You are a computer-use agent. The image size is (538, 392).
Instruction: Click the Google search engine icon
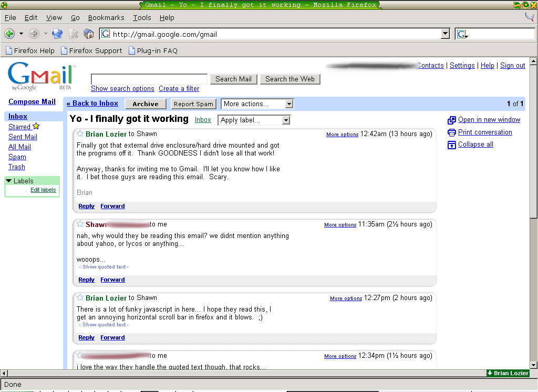462,34
